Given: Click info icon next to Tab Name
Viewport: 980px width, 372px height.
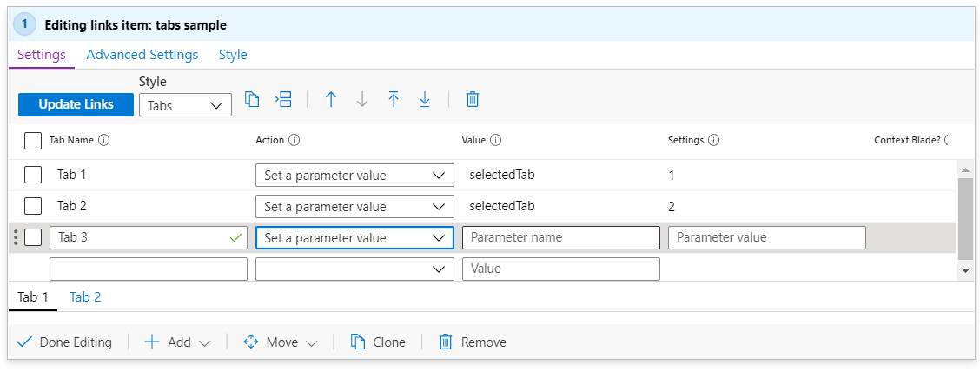Looking at the screenshot, I should tap(104, 141).
